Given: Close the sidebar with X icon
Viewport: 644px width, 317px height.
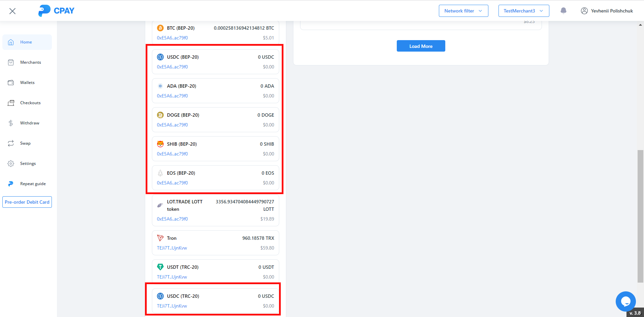Looking at the screenshot, I should click(x=12, y=11).
